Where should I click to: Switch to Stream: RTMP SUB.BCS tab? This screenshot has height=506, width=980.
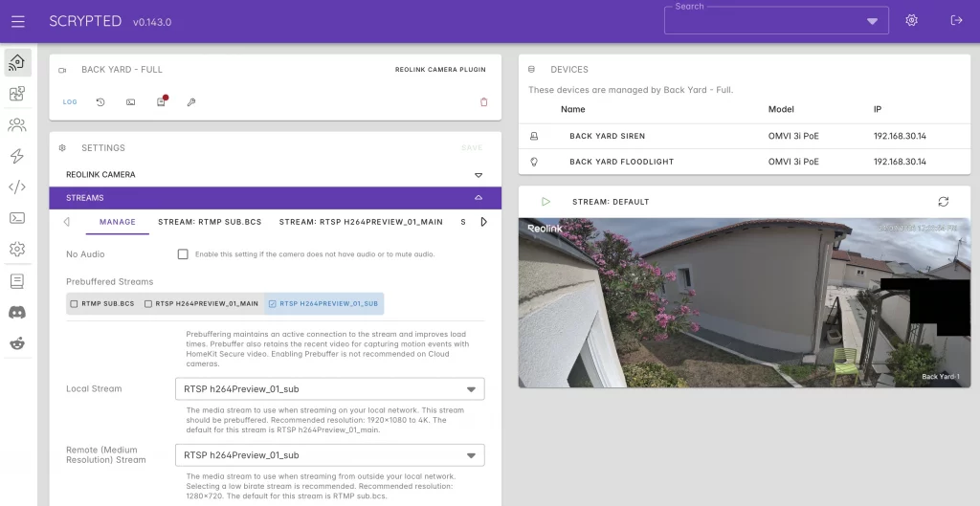210,222
